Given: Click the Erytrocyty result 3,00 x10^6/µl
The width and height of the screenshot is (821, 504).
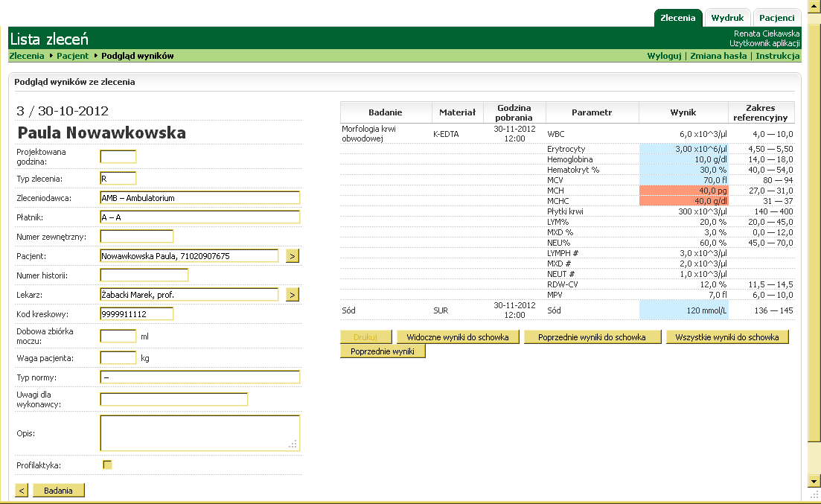Looking at the screenshot, I should [x=683, y=149].
